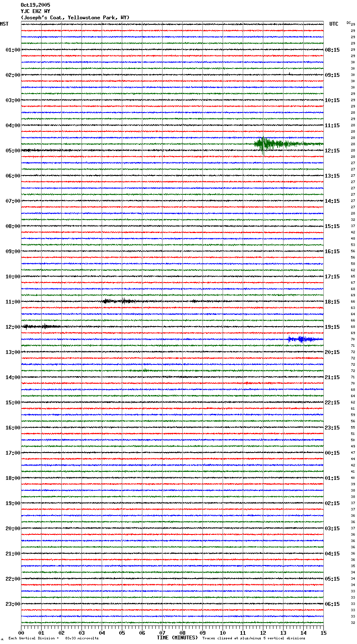Select the 23:00 MST time label
The height and width of the screenshot is (644, 357).
point(13,604)
